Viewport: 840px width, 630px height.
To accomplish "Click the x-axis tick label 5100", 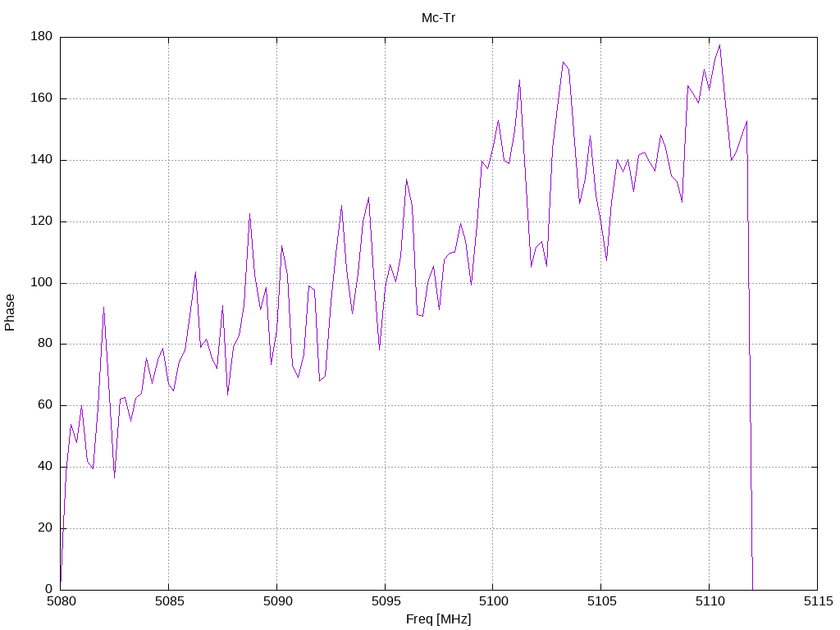I will [493, 601].
